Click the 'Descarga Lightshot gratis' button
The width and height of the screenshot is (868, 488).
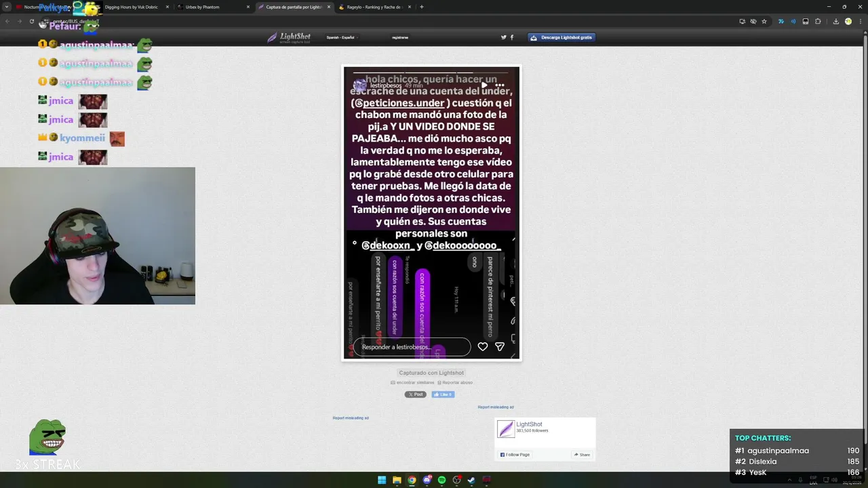pos(561,37)
